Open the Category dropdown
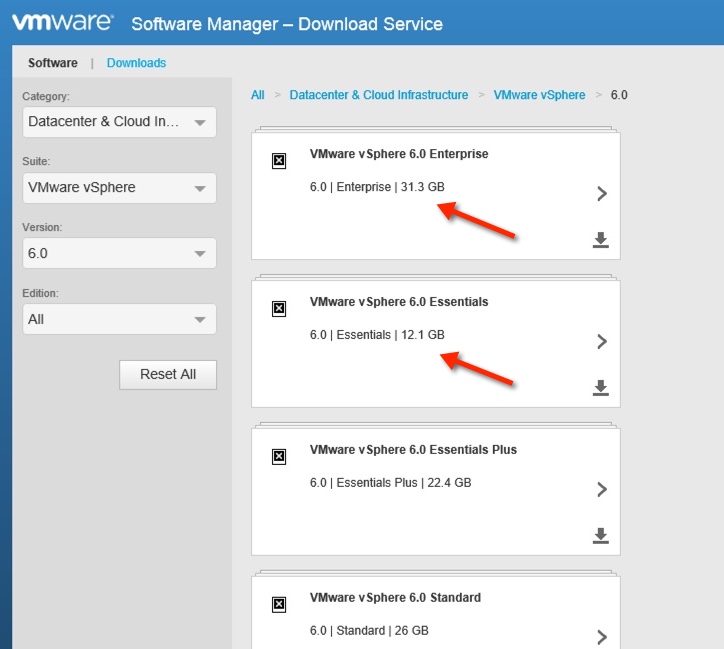 click(x=119, y=122)
